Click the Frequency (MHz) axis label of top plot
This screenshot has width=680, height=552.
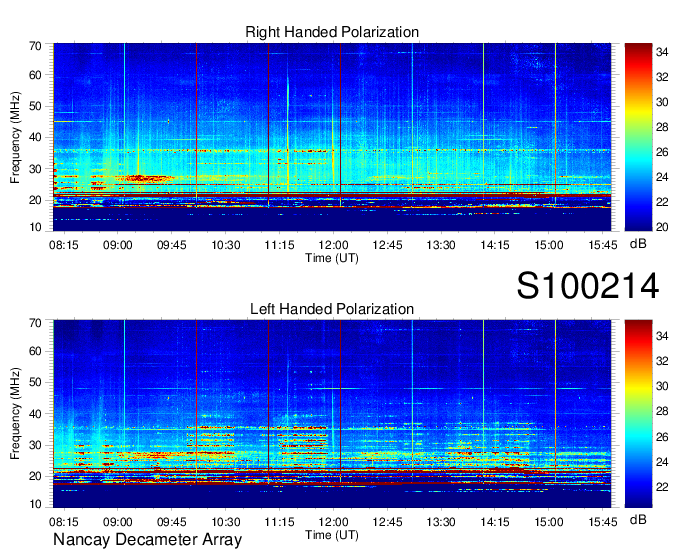click(x=15, y=137)
